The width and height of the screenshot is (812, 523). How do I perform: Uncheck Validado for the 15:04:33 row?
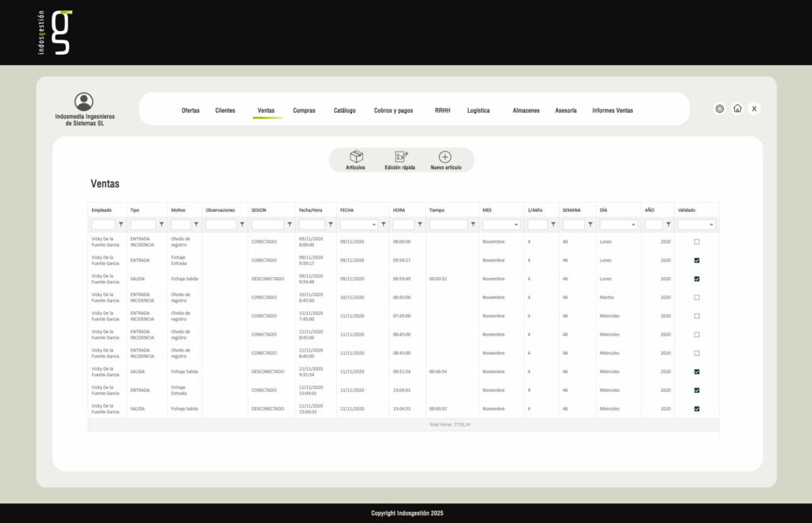[x=696, y=409]
